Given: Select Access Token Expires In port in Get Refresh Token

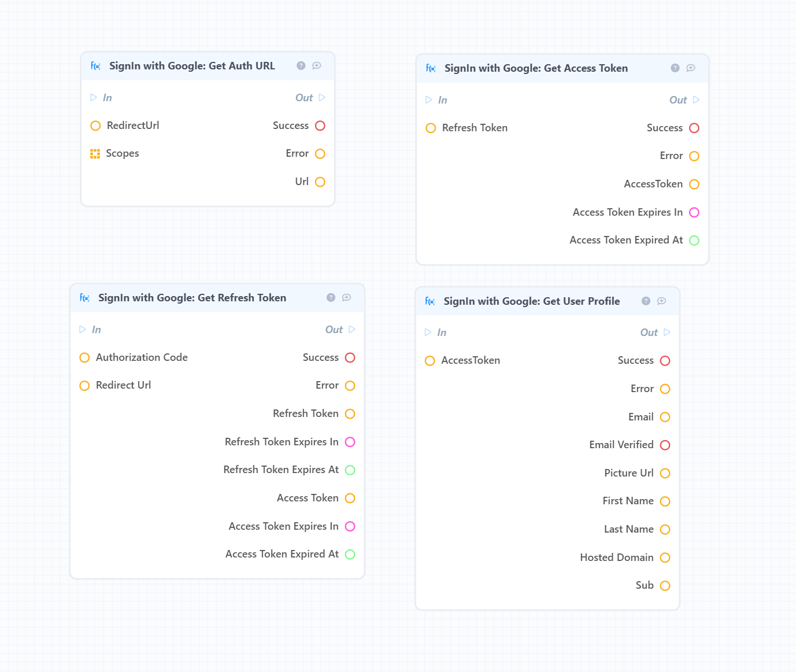Looking at the screenshot, I should click(350, 526).
